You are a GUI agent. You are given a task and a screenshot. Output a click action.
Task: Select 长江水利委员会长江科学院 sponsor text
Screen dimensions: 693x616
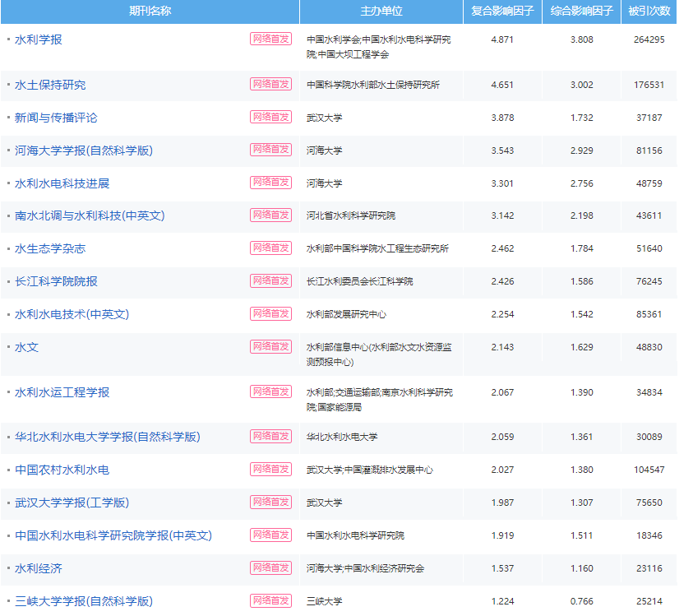[x=360, y=281]
